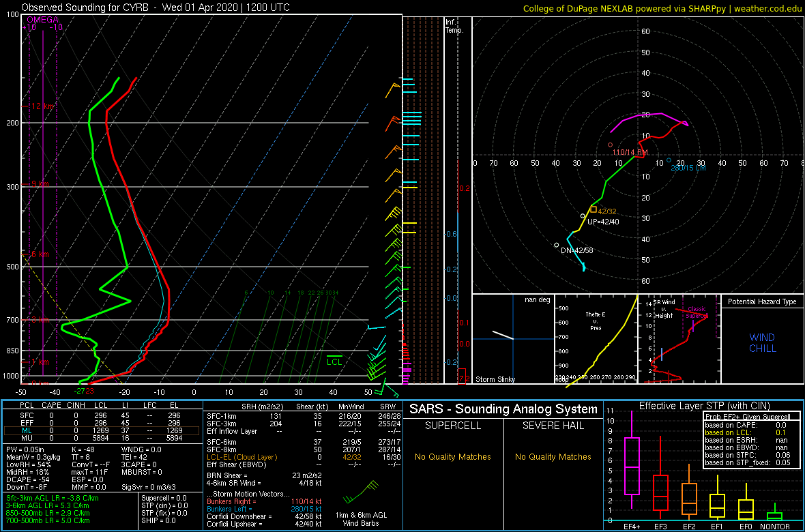Screen dimensions: 805x532
Task: Select the EFF parcel row
Action: 103,422
